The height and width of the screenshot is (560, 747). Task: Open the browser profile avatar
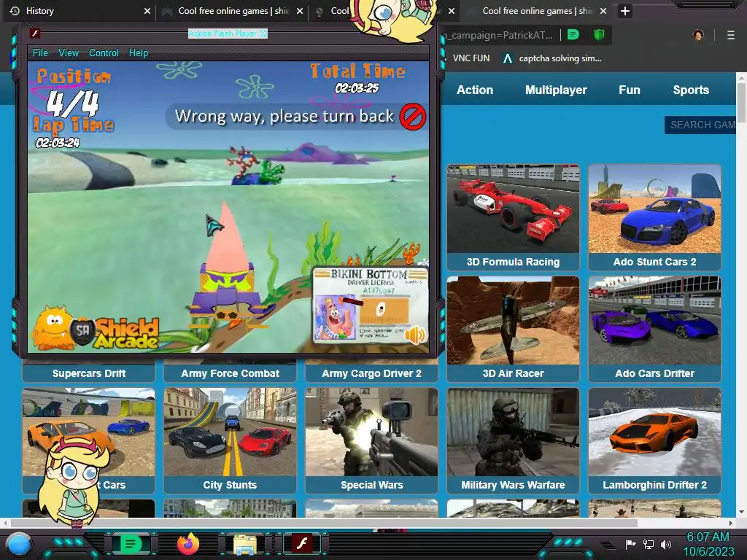pyautogui.click(x=698, y=35)
